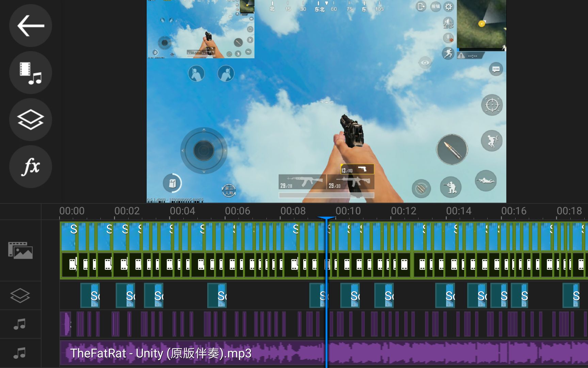
Task: Click the eye free-look icon in preview
Action: pyautogui.click(x=425, y=63)
